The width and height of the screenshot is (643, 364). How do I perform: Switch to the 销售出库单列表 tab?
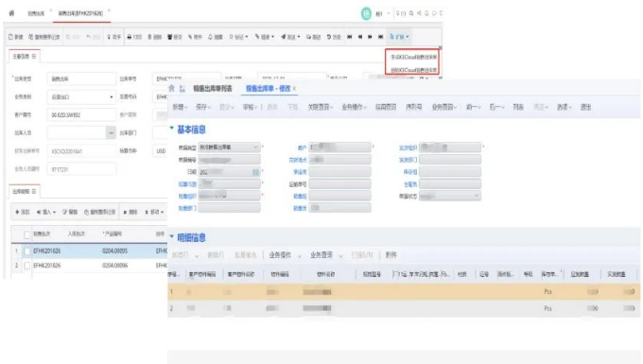click(213, 89)
